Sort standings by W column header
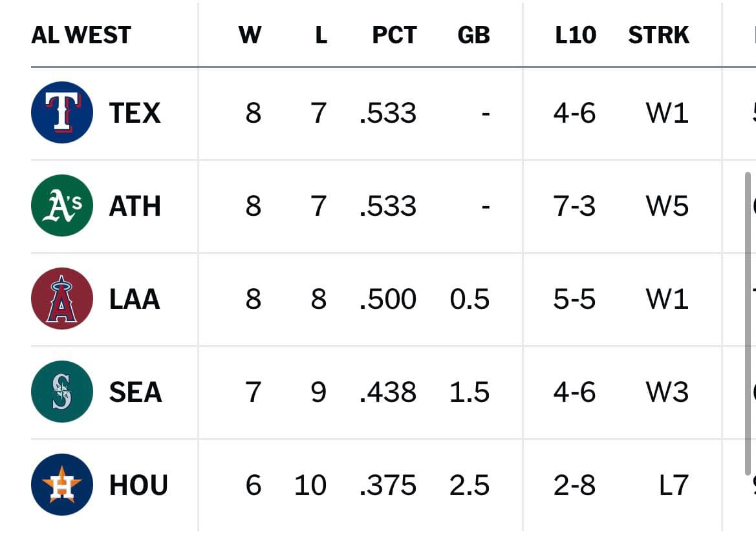This screenshot has height=546, width=756. [x=250, y=35]
